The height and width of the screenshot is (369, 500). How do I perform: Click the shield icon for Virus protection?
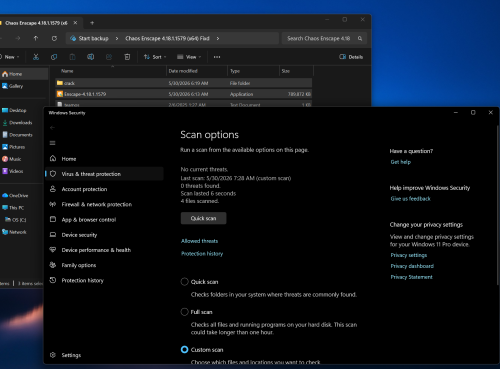pos(53,174)
